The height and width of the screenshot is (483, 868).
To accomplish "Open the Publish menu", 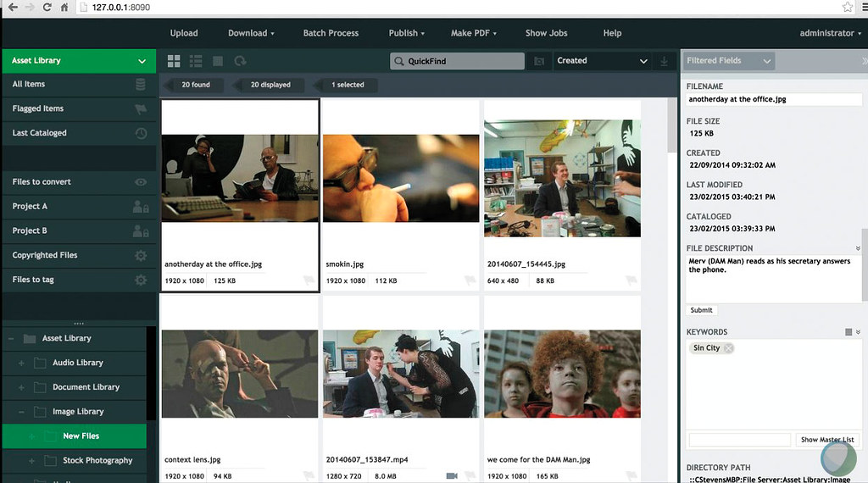I will (x=406, y=33).
